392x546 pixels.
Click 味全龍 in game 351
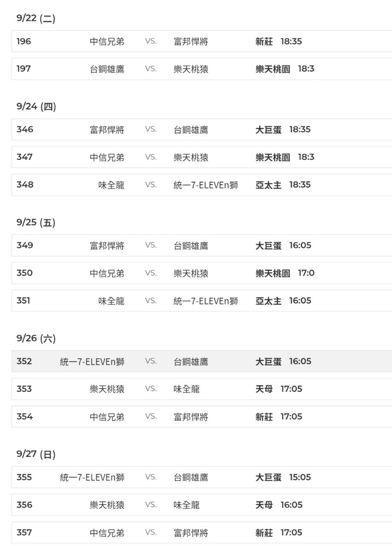click(x=111, y=301)
